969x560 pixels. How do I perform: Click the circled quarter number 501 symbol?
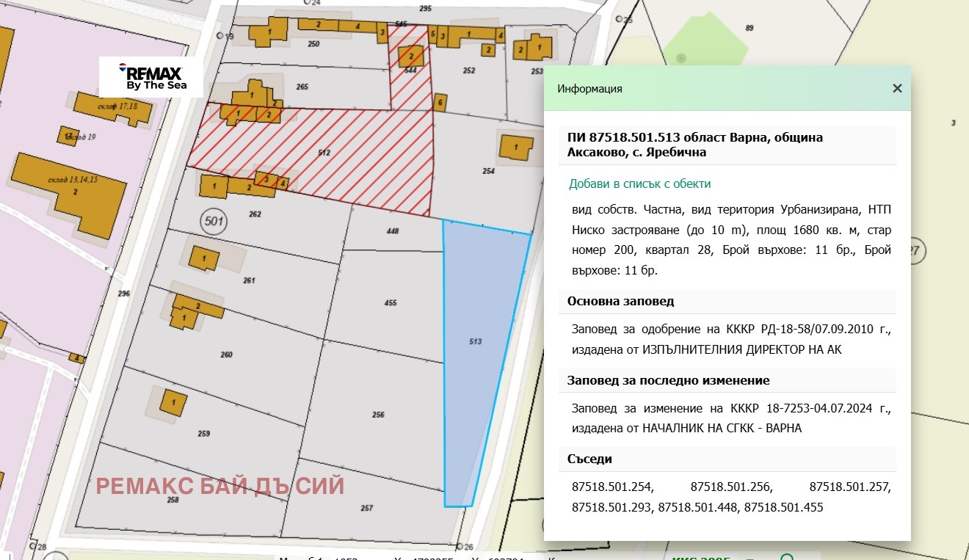213,221
